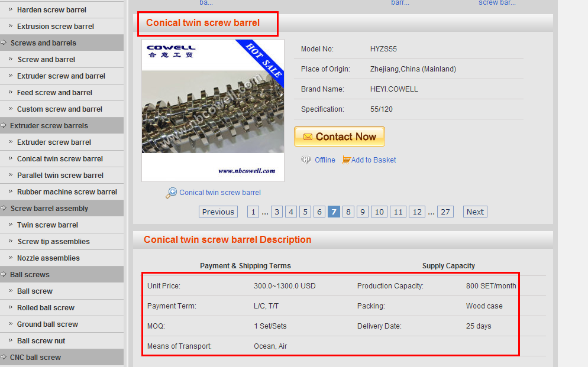Open Extruder screw and barrel category
This screenshot has width=588, height=367.
coord(61,76)
